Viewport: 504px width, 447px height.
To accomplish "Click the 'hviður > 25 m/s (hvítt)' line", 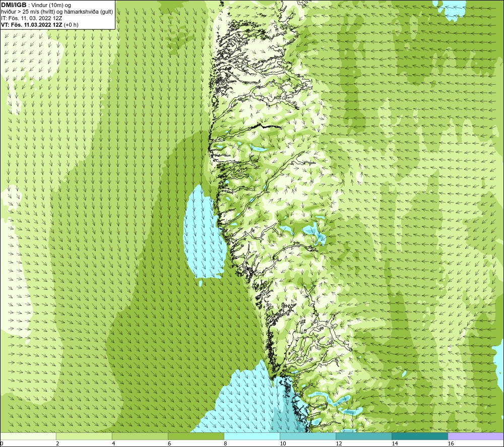I will pos(57,12).
